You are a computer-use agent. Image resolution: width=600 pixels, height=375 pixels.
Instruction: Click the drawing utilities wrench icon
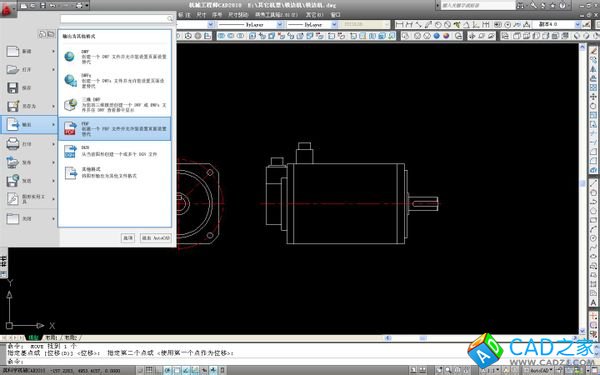(13, 199)
